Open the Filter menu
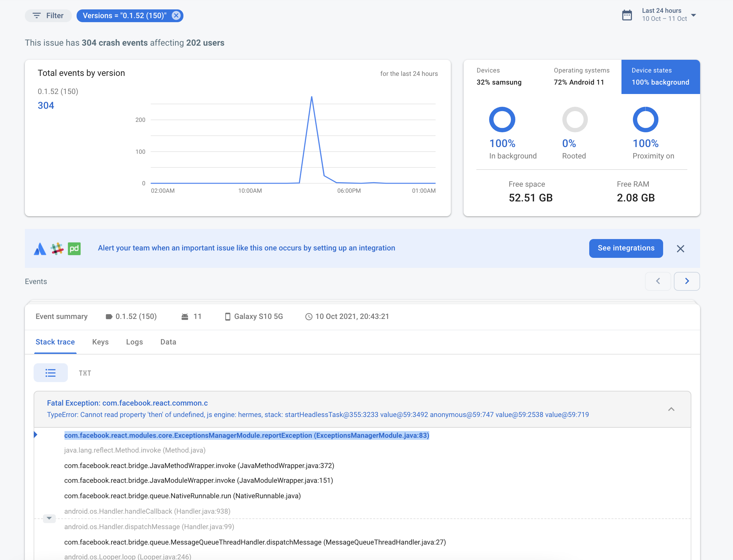The width and height of the screenshot is (733, 560). 48,16
